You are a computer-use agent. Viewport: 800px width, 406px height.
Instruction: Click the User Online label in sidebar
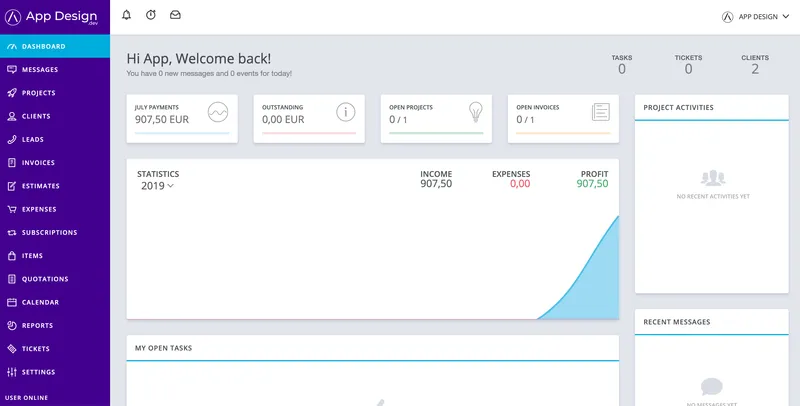27,398
